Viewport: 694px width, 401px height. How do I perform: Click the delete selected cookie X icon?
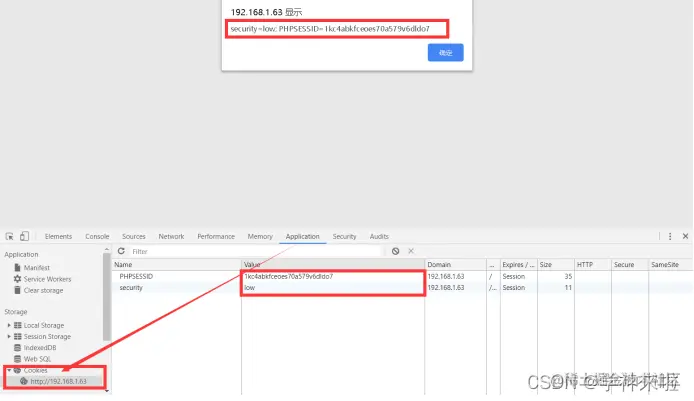point(411,251)
